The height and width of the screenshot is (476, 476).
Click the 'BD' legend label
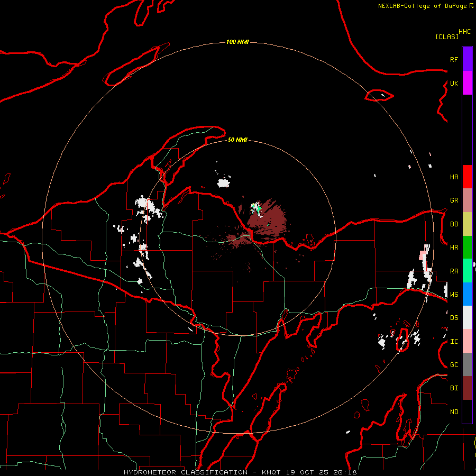point(454,224)
